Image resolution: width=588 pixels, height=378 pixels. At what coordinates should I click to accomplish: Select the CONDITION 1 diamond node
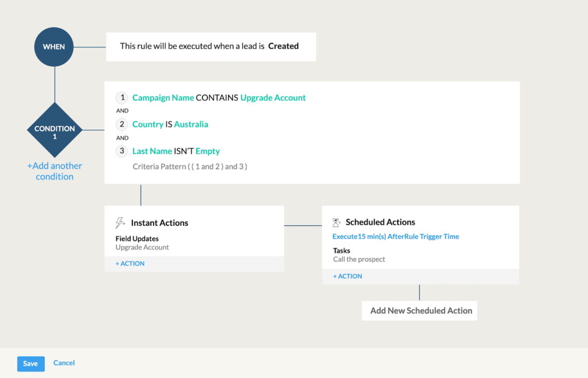(55, 130)
